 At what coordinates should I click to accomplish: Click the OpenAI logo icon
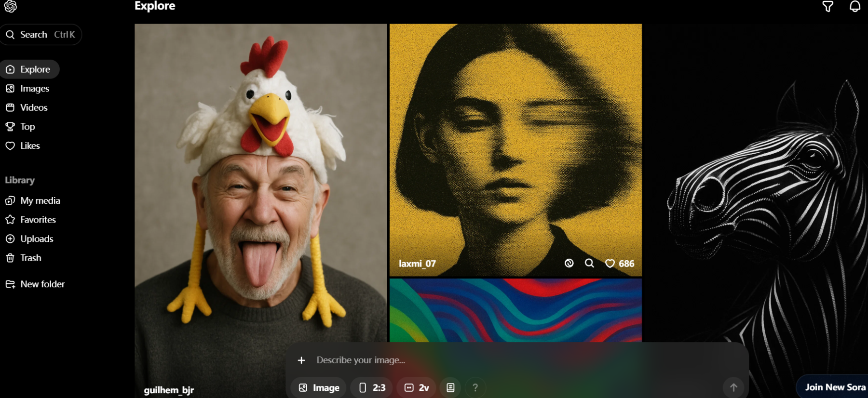[11, 6]
